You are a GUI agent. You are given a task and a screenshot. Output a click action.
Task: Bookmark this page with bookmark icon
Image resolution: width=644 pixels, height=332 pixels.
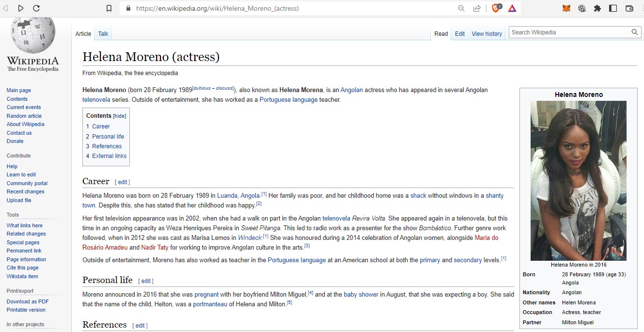click(x=109, y=8)
